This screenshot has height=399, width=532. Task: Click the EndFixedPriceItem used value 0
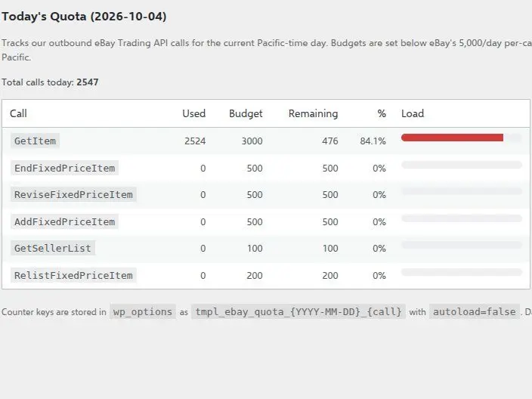[x=203, y=169]
